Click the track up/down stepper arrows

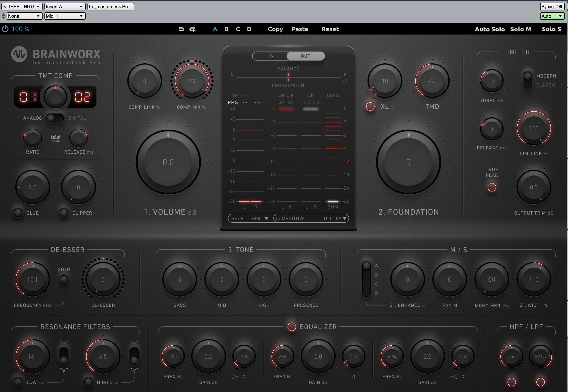coord(3,16)
